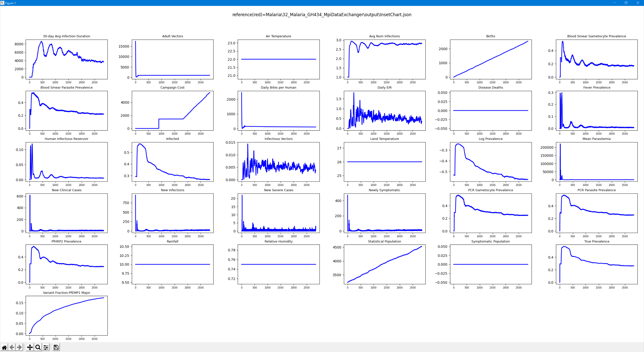Select the Pan axes tool

(30, 347)
